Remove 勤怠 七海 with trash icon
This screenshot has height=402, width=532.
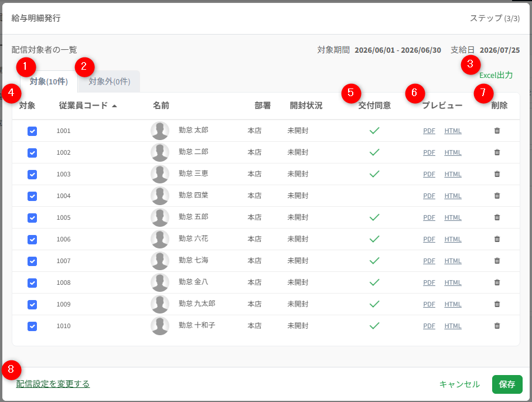click(x=497, y=261)
